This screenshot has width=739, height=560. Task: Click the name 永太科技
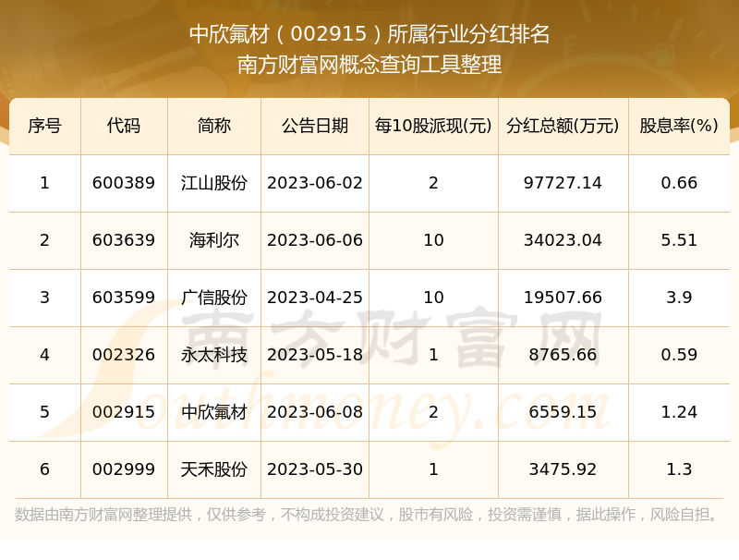click(x=214, y=355)
